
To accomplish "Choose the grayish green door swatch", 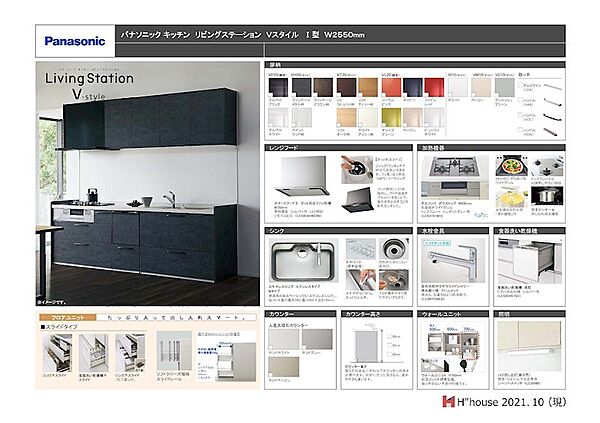I will point(505,88).
